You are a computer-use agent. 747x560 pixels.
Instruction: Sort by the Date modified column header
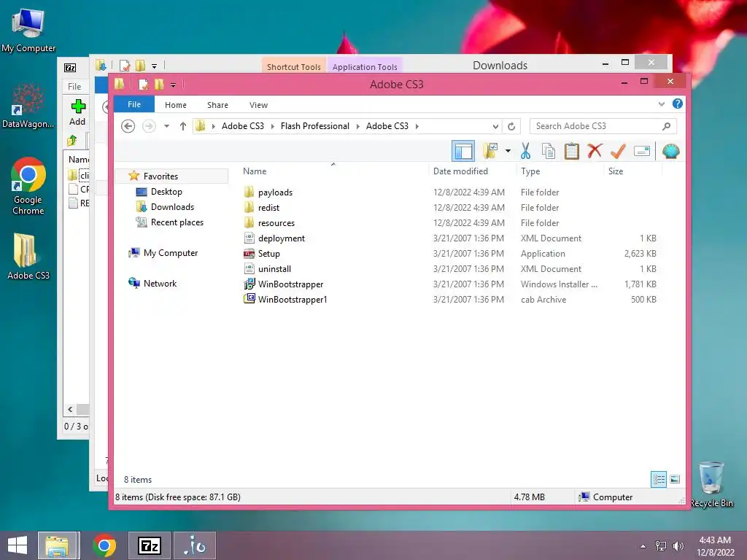460,171
